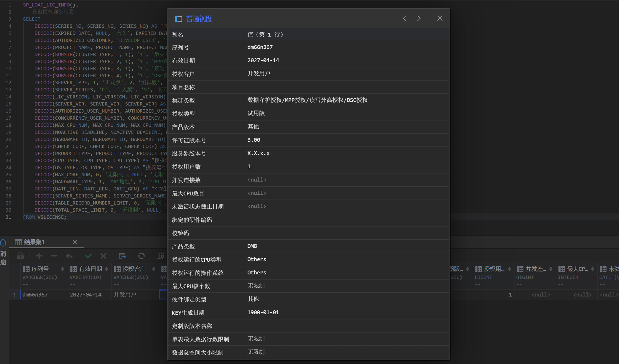Discard changes with the X toolbar icon

(x=103, y=256)
